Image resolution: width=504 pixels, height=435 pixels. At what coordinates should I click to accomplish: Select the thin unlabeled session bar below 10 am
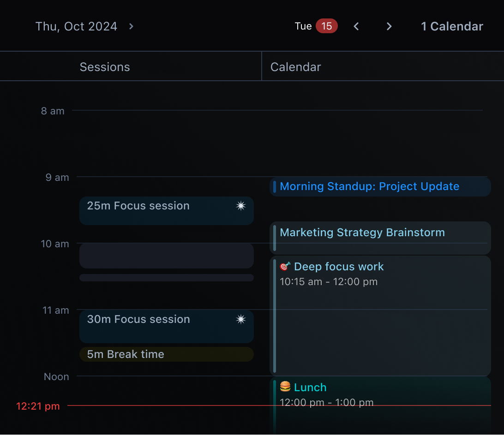point(167,278)
